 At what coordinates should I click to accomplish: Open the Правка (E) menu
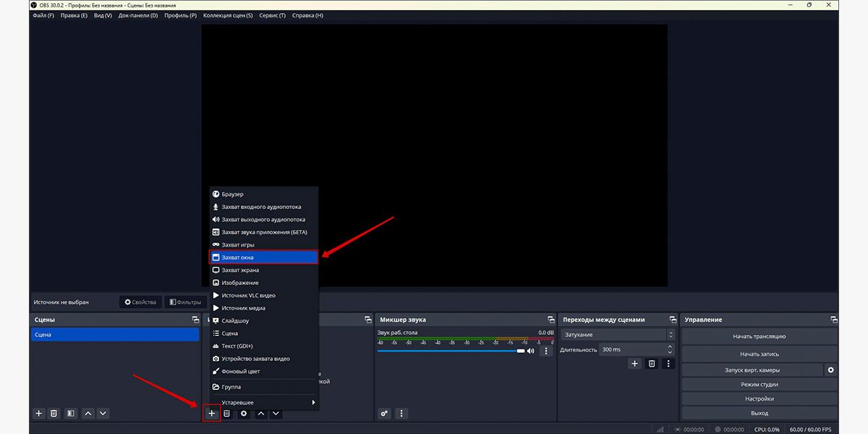tap(74, 15)
